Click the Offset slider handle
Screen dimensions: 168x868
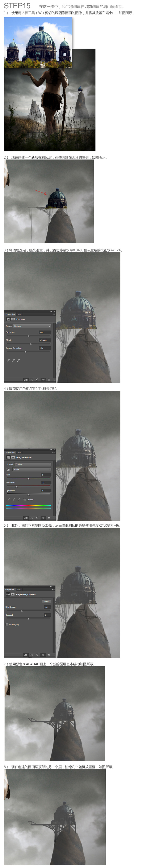click(31, 344)
